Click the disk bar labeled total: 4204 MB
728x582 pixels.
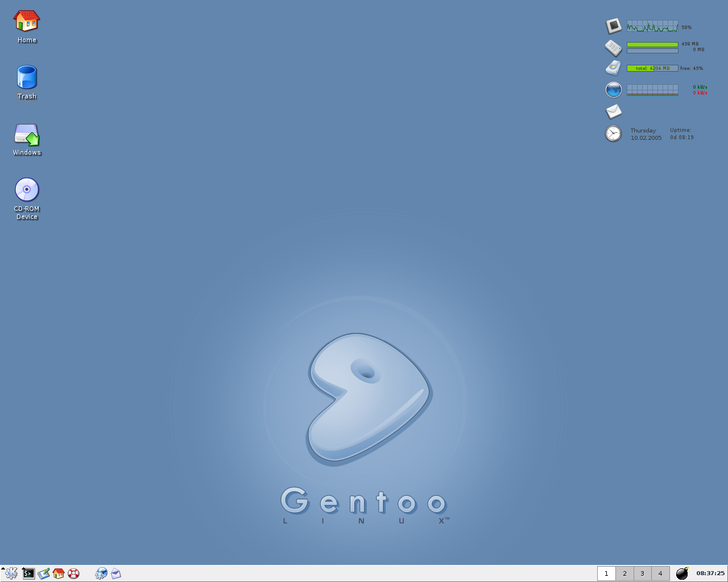pos(652,68)
